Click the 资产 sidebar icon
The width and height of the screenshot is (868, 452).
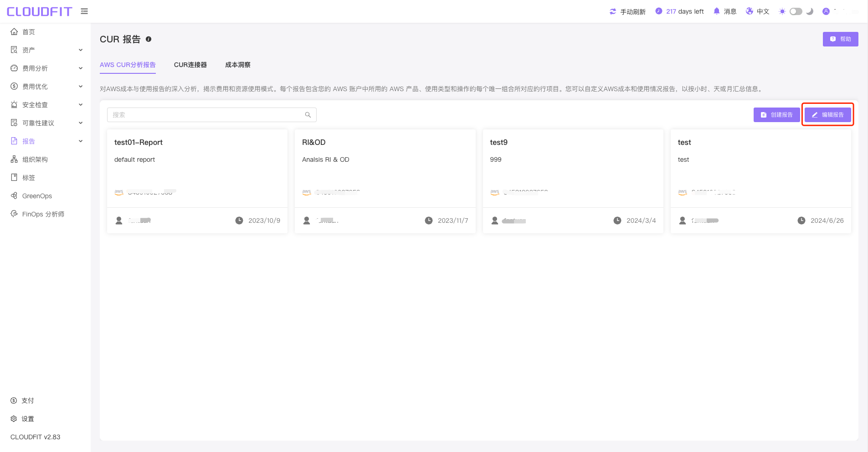14,50
